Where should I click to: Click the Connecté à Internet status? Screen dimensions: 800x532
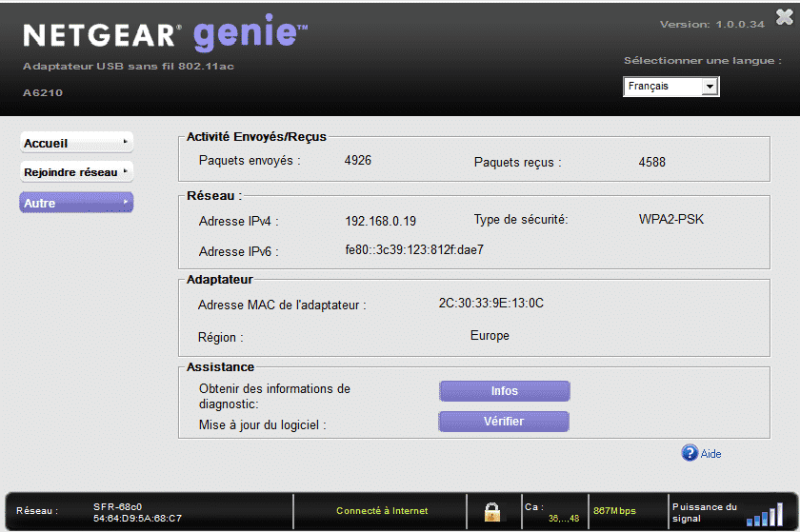382,510
